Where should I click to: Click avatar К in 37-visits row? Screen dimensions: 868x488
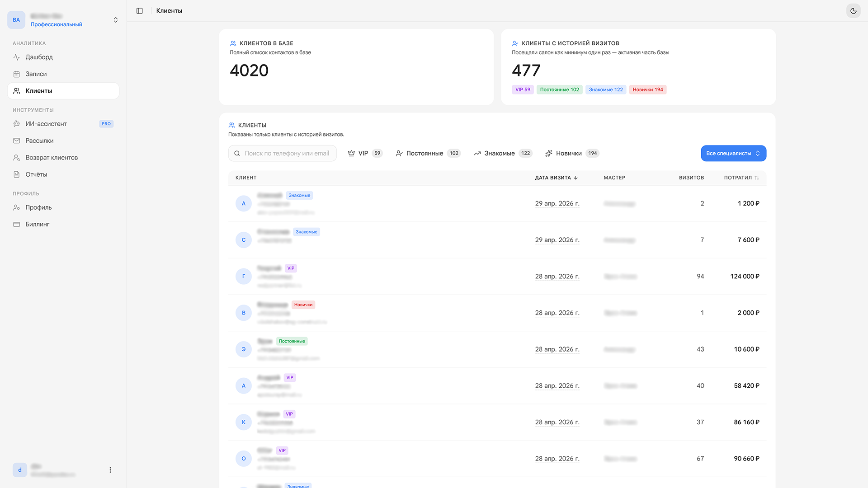[x=244, y=422]
